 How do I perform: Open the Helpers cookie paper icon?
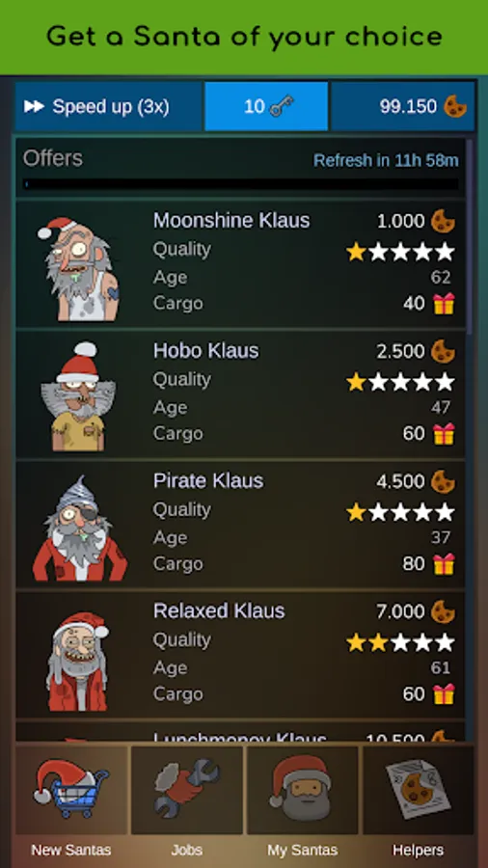tap(419, 789)
